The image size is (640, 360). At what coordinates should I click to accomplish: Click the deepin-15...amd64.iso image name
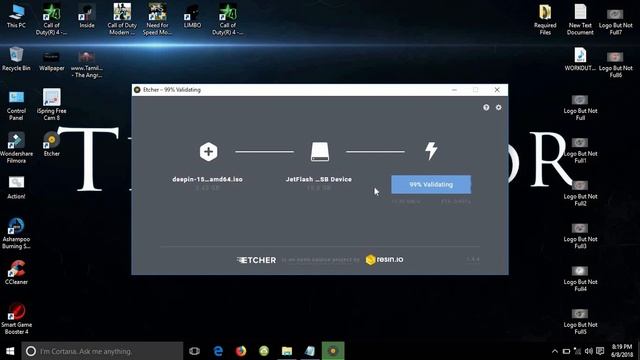click(207, 179)
